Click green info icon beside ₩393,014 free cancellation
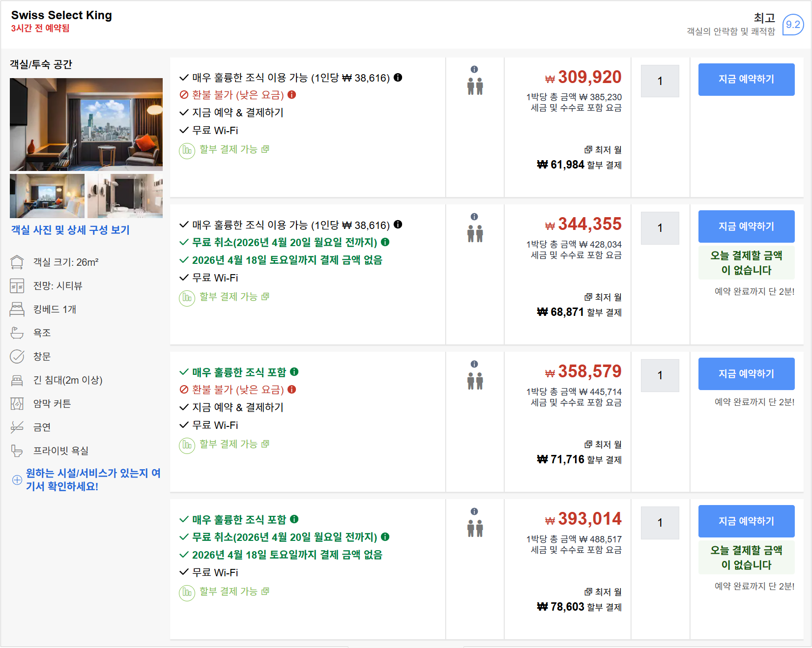The image size is (812, 648). (x=385, y=536)
